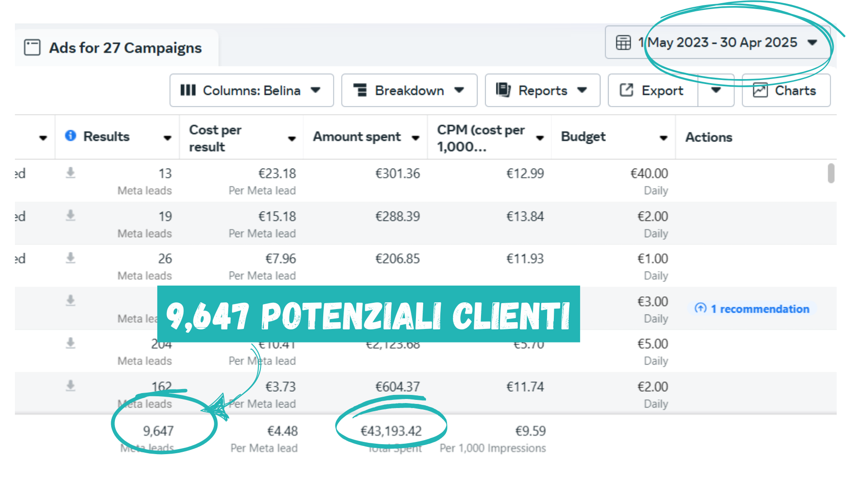Click the €43,193.42 total spent value
868x488 pixels.
(391, 431)
